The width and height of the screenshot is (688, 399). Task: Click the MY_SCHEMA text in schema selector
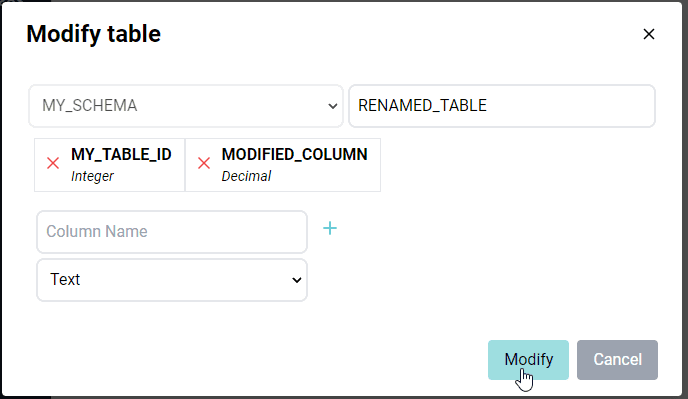coord(90,106)
